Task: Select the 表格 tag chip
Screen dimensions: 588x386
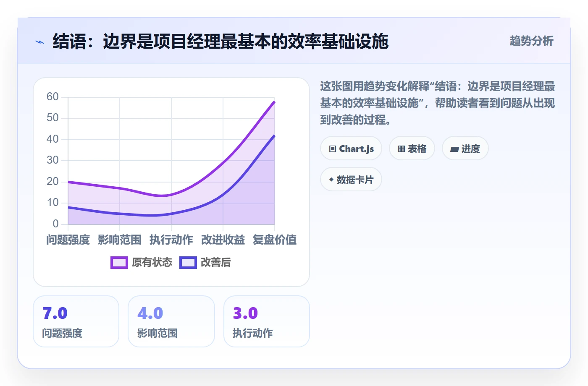Action: click(412, 149)
